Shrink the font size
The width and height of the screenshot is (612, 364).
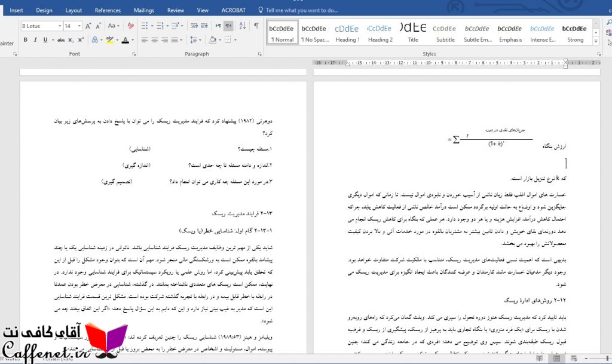click(99, 26)
